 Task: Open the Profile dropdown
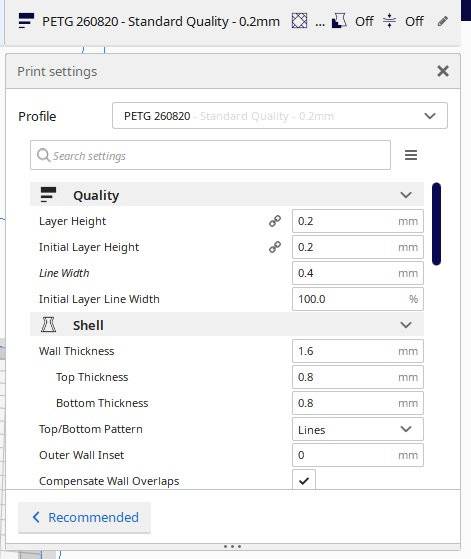point(280,116)
